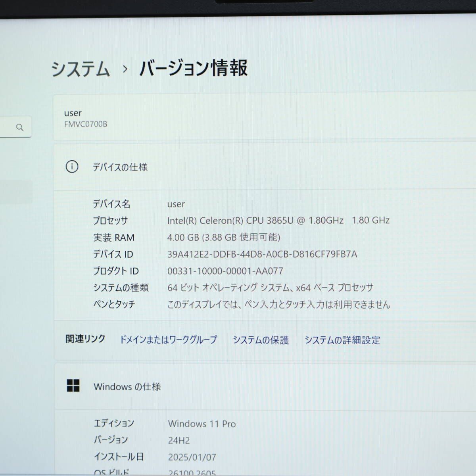Click inside the settings search field
Screen dimensions: 476x476
[x=15, y=127]
